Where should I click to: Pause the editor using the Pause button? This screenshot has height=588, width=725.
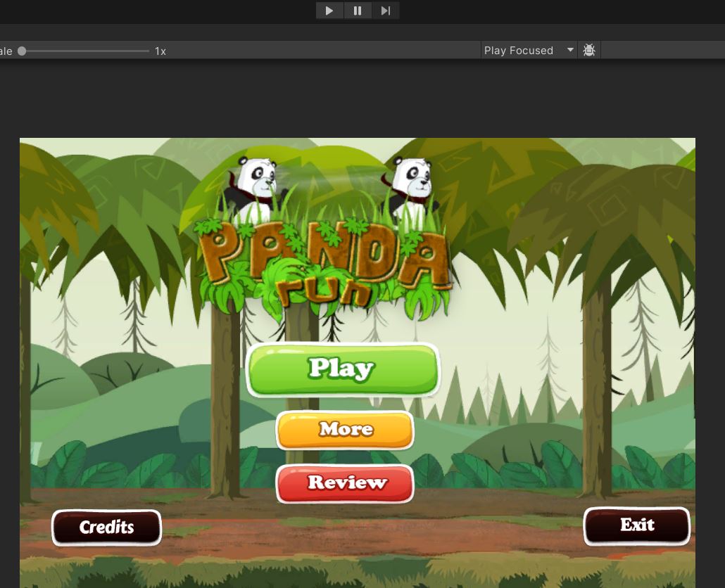(x=358, y=11)
